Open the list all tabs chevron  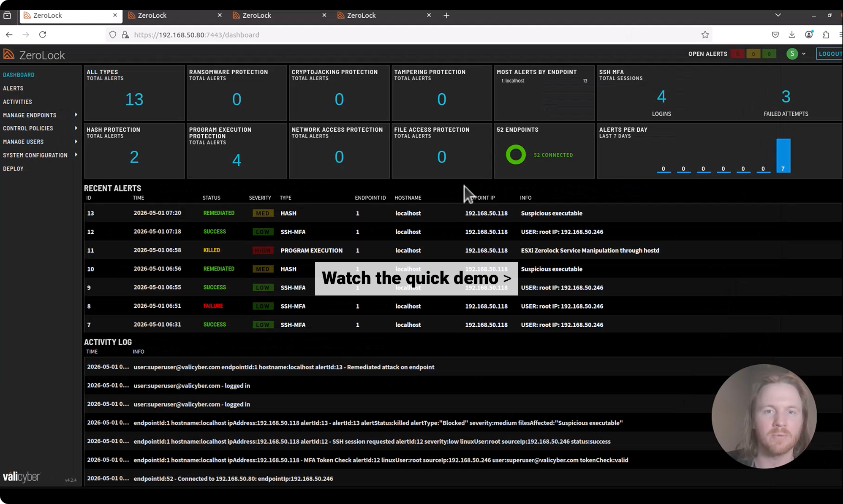778,15
